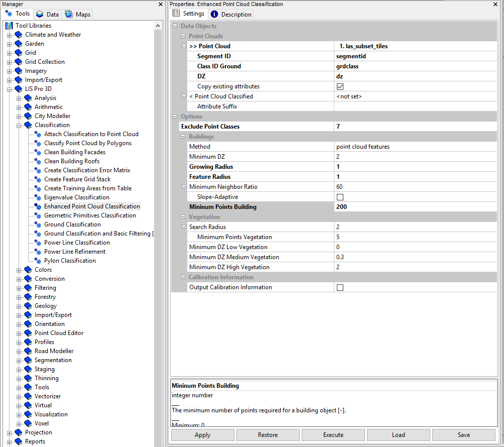Click the Tool Libraries root icon

point(9,26)
